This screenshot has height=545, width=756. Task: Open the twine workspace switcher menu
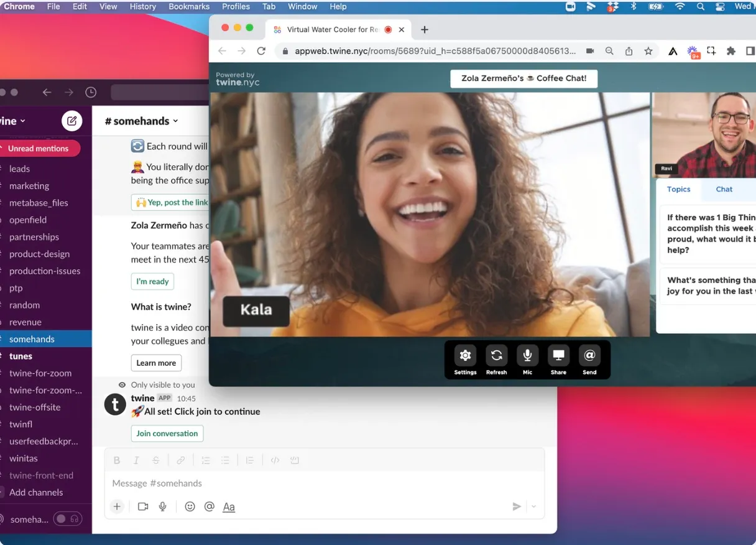[11, 121]
